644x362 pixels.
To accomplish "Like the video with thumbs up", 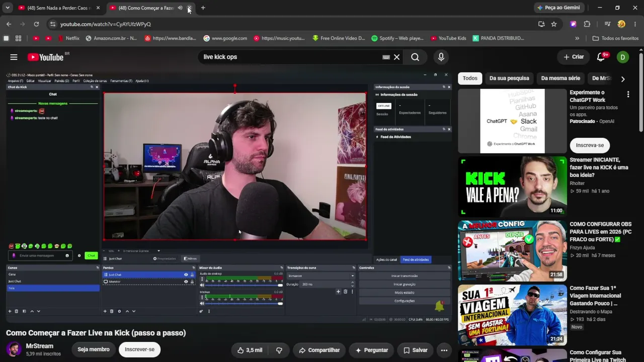I will pos(250,350).
